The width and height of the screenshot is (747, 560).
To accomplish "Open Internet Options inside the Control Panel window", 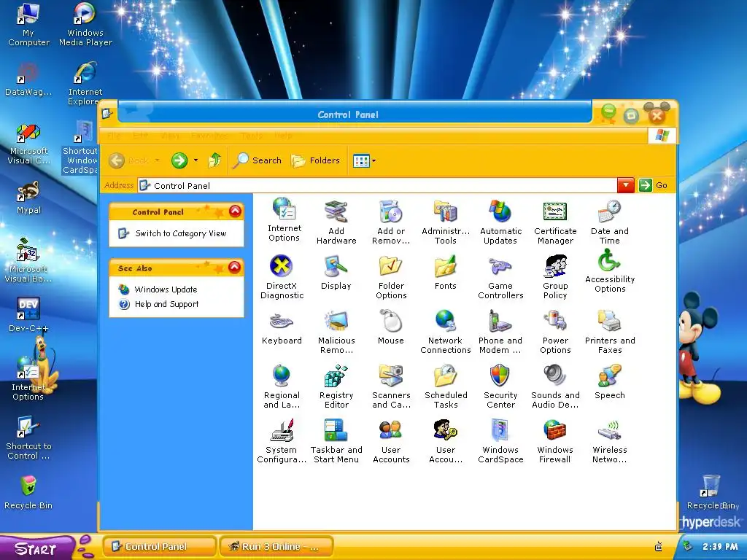I will [x=285, y=219].
